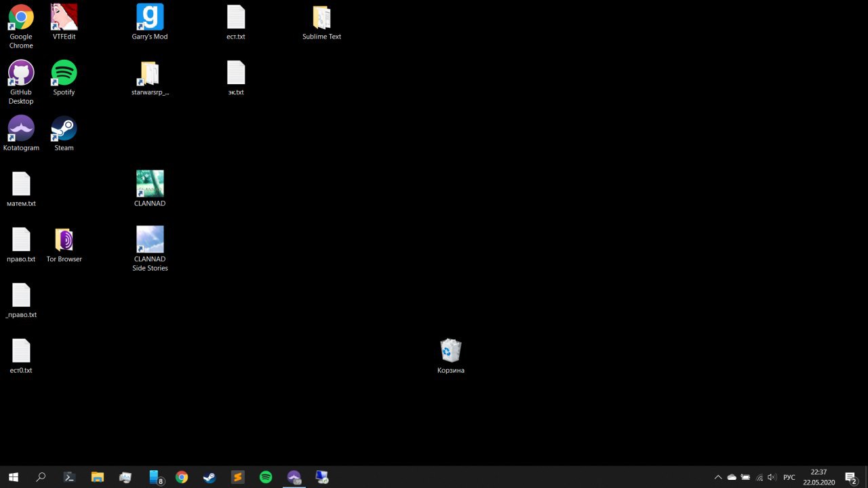This screenshot has height=488, width=868.
Task: Select the право.txt file icon
Action: (21, 244)
